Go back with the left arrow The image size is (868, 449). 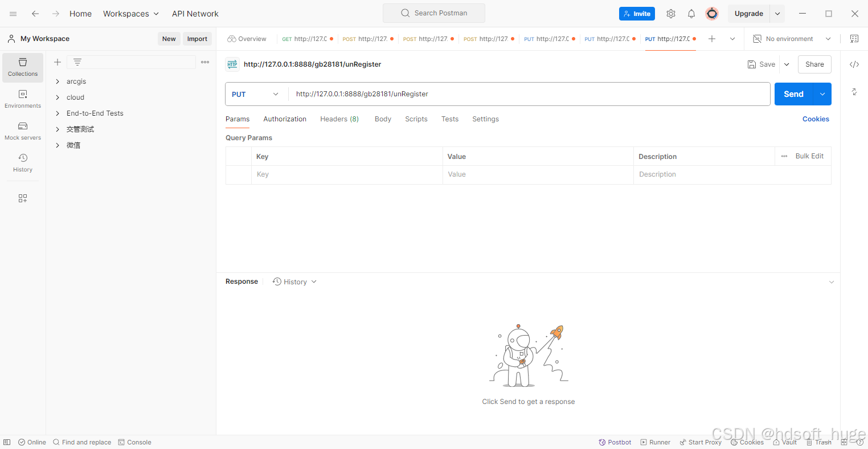[x=35, y=14]
